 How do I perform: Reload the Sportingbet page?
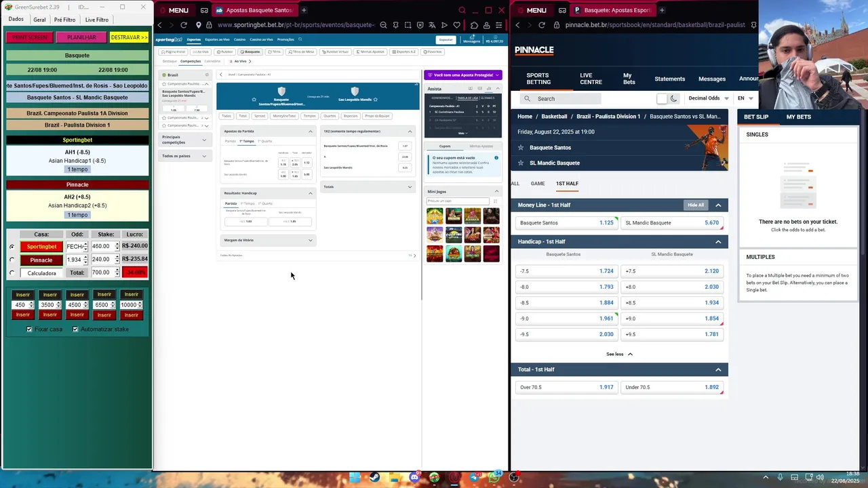(x=183, y=25)
